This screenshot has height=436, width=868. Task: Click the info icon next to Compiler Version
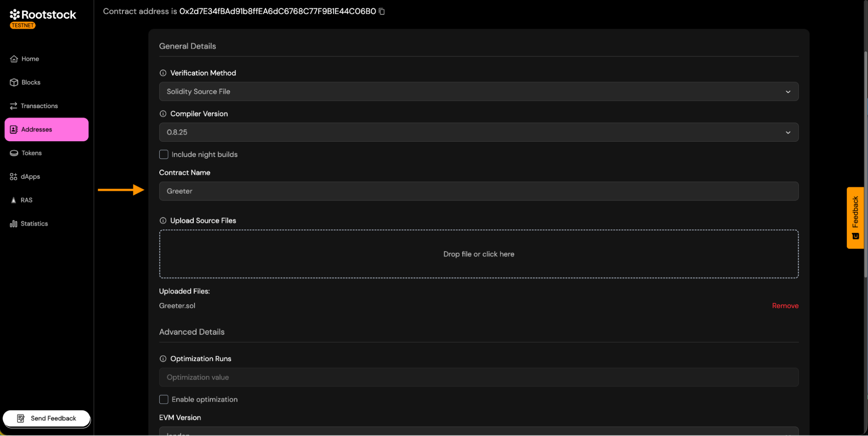pos(163,114)
